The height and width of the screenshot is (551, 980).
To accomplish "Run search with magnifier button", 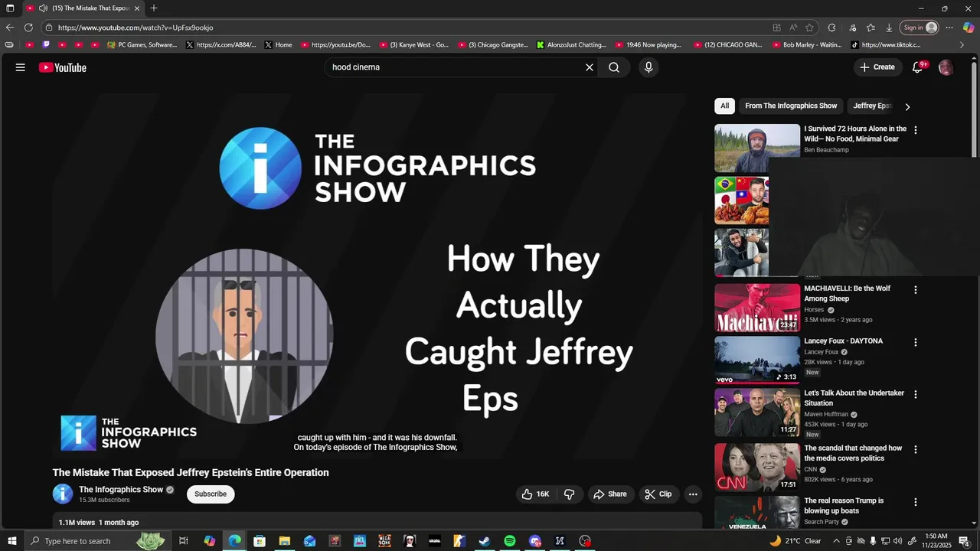I will pos(614,67).
